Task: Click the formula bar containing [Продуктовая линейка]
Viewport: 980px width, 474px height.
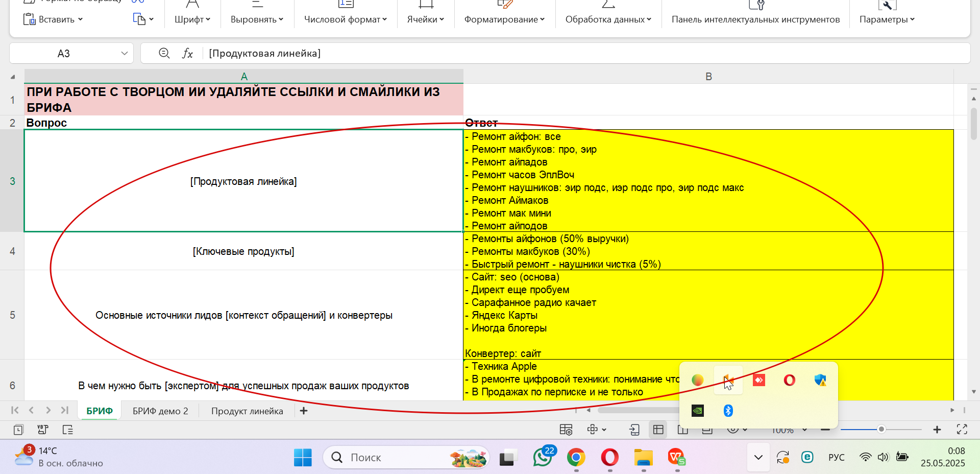Action: 586,53
